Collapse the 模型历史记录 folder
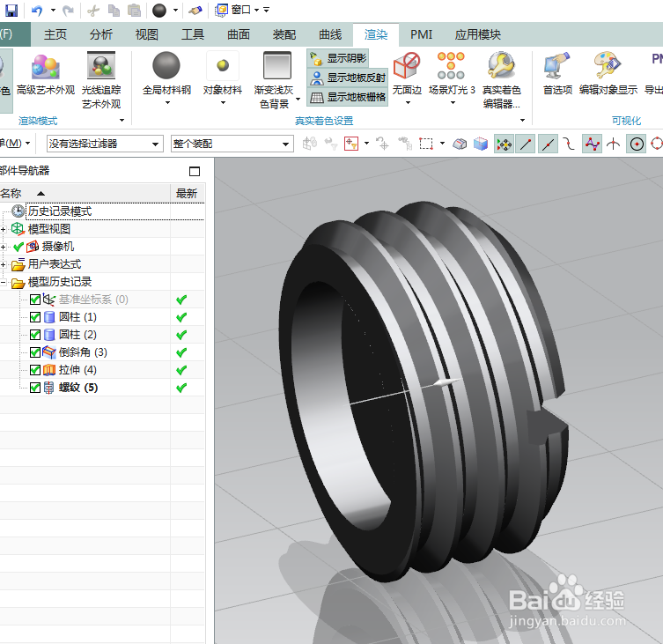The height and width of the screenshot is (644, 663). click(x=3, y=282)
